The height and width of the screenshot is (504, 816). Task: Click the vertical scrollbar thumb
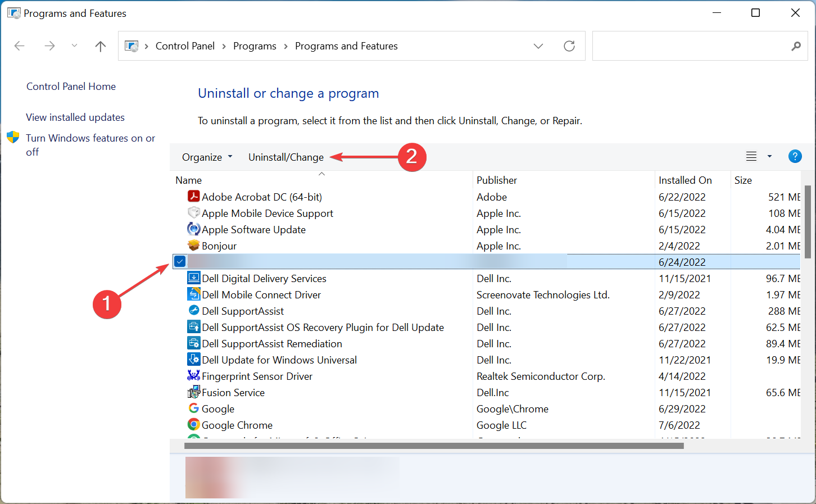[x=808, y=222]
